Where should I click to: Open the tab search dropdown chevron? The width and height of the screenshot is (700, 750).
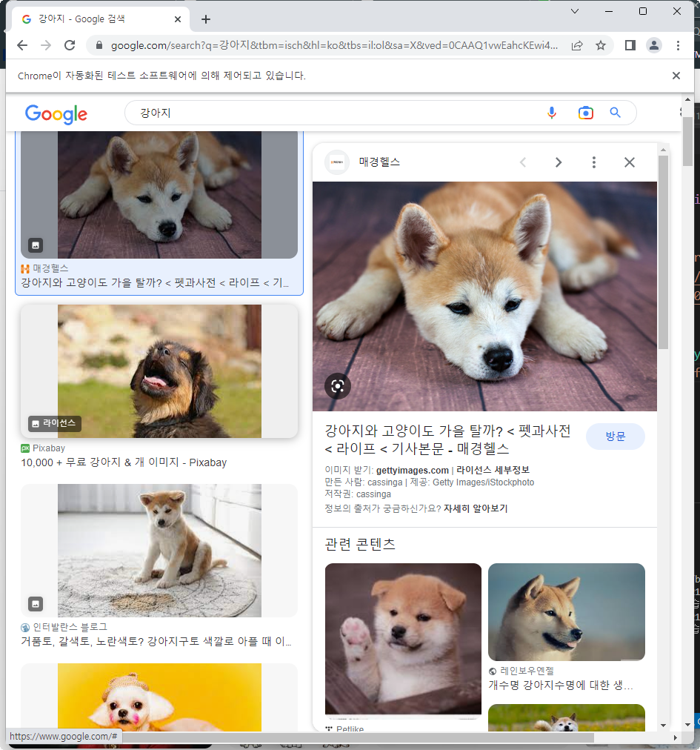point(574,12)
